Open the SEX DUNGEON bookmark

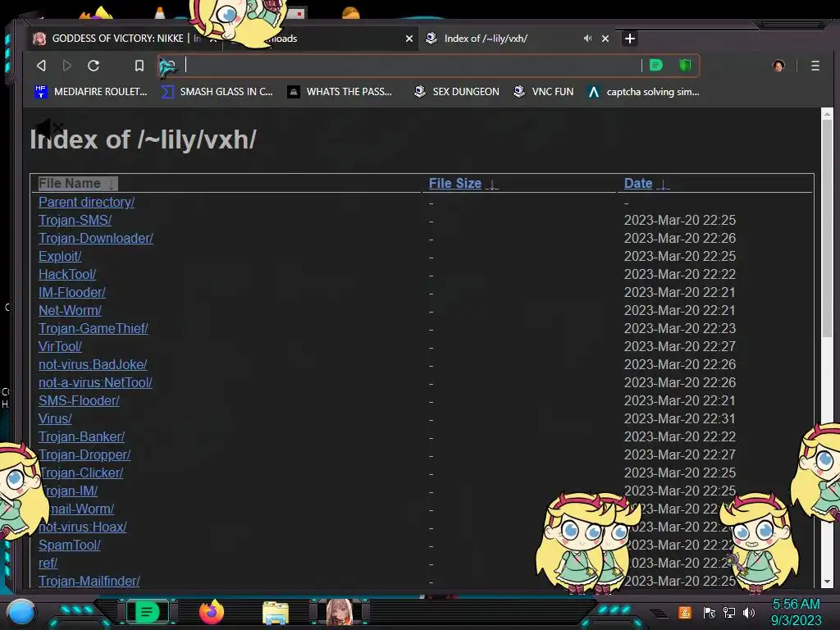click(456, 92)
